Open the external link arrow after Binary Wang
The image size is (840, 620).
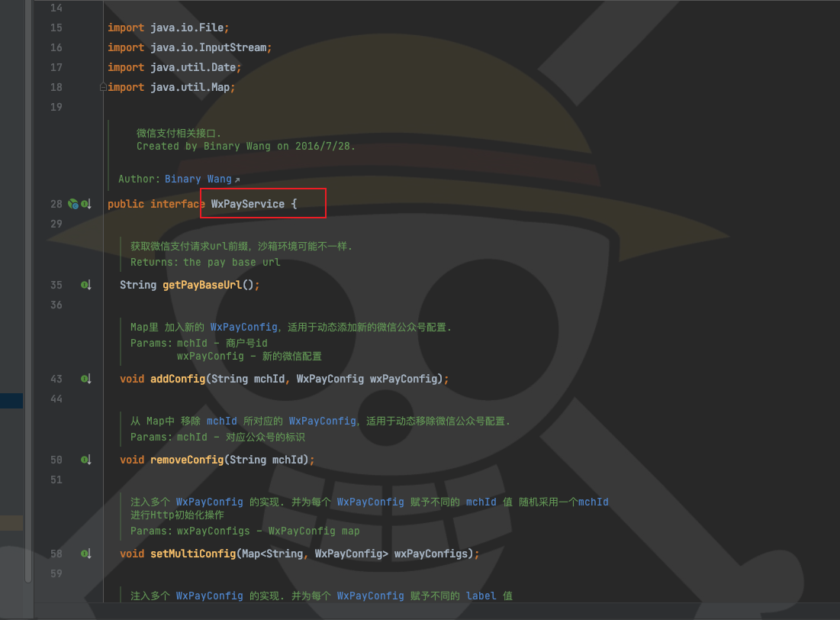coord(237,179)
